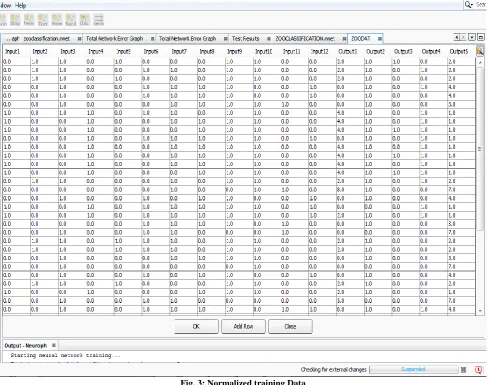The image size is (488, 385).
Task: Cancel the external changes check process
Action: 463,370
